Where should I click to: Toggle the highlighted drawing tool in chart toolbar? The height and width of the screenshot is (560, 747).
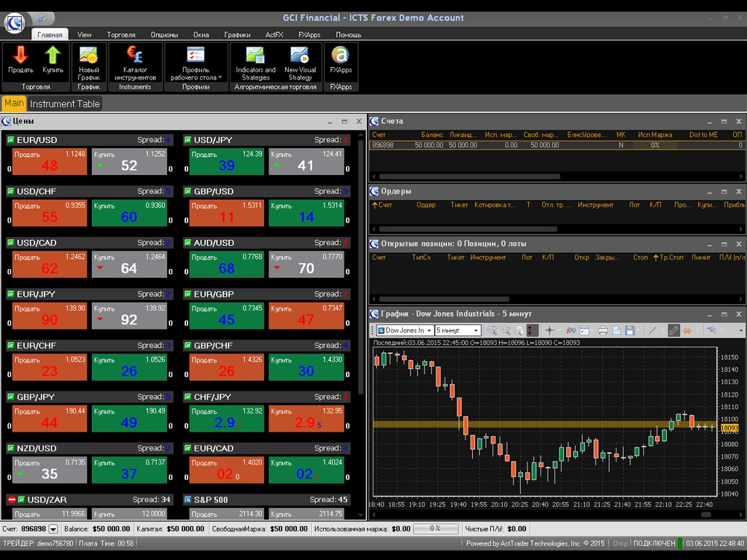(673, 330)
